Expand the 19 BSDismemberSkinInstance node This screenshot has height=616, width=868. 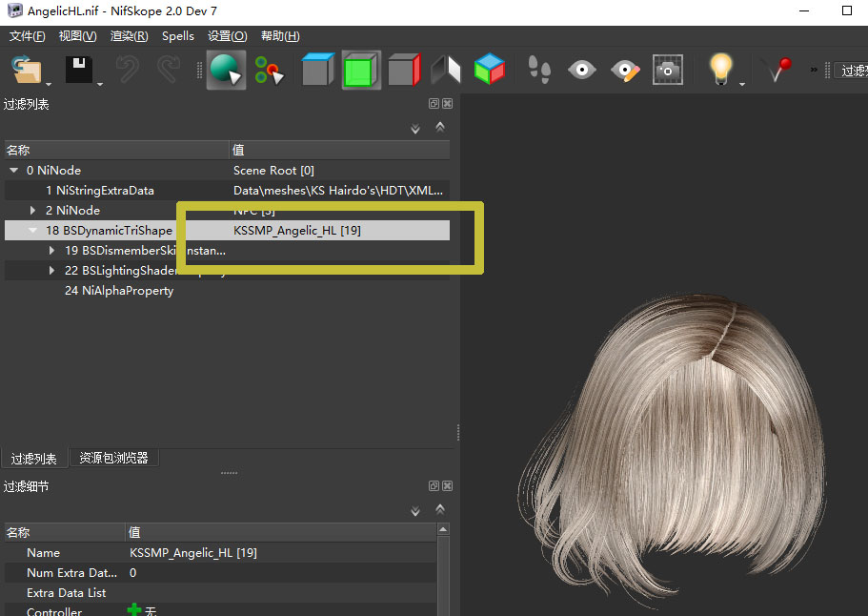click(x=52, y=251)
